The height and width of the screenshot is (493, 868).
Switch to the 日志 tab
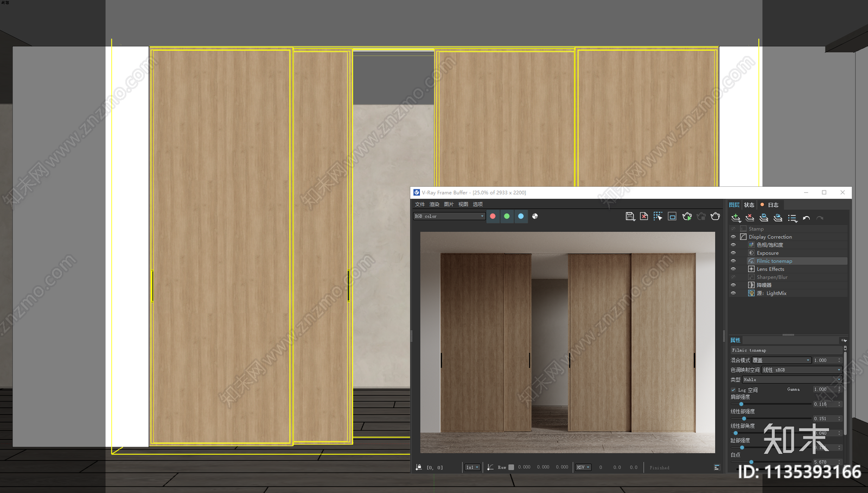point(770,205)
